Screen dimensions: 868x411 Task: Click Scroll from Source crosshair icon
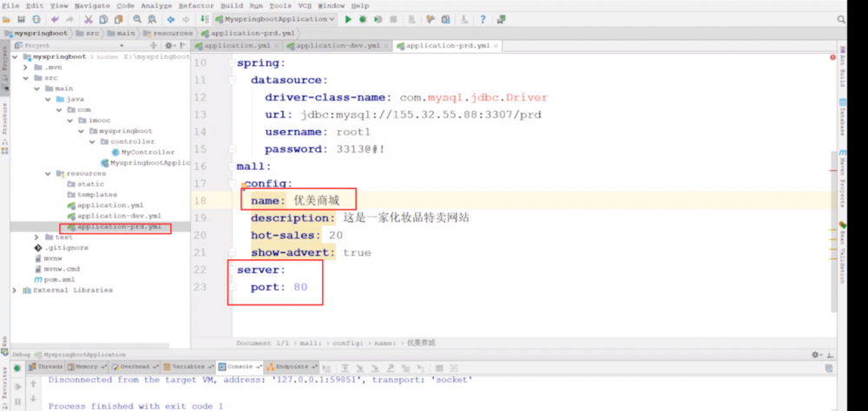pyautogui.click(x=154, y=45)
